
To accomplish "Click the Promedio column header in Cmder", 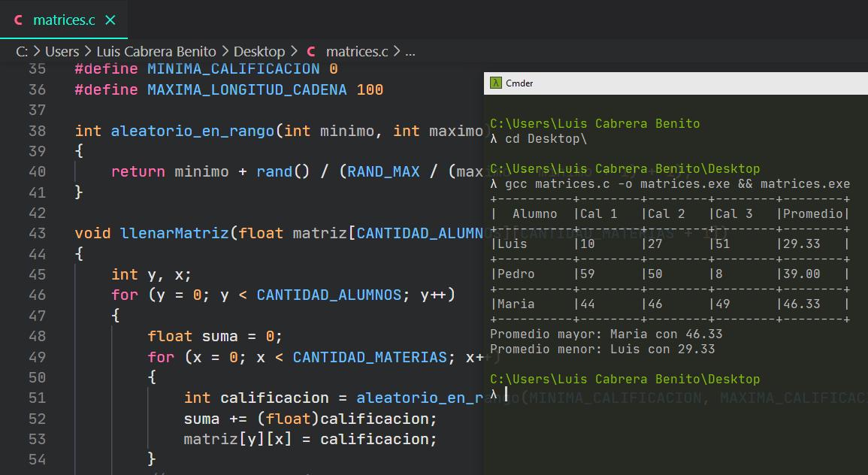I will (812, 213).
